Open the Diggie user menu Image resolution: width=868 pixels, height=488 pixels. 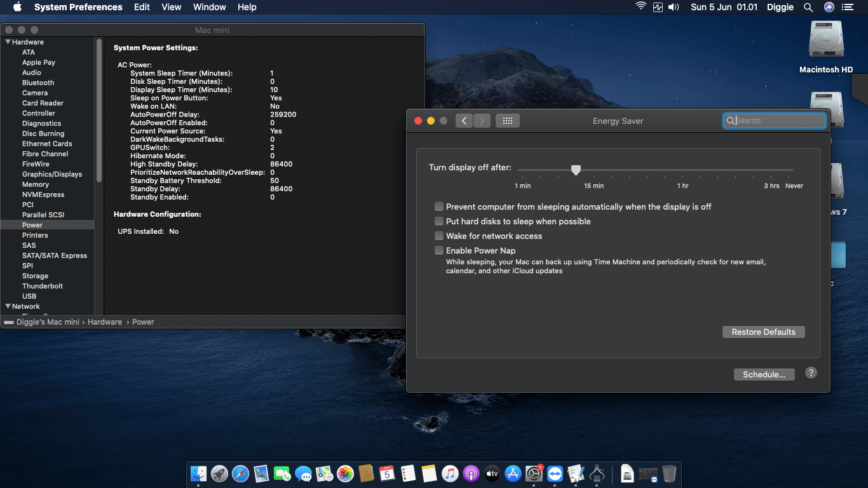click(x=780, y=7)
